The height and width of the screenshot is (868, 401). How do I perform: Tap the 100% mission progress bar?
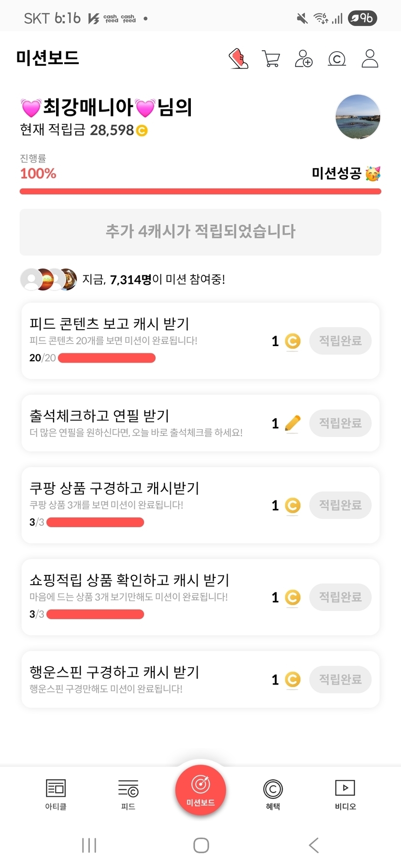coord(200,192)
